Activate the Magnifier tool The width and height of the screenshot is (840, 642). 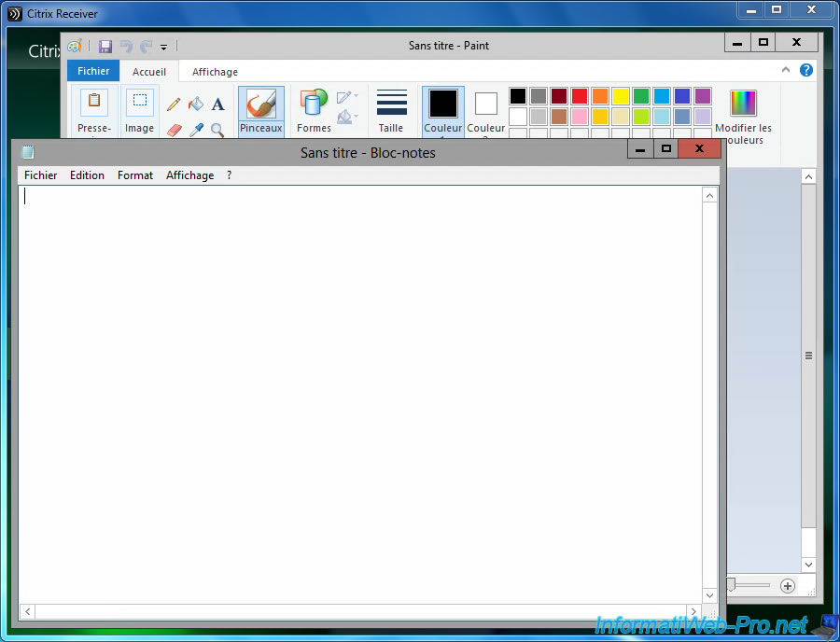(x=217, y=130)
